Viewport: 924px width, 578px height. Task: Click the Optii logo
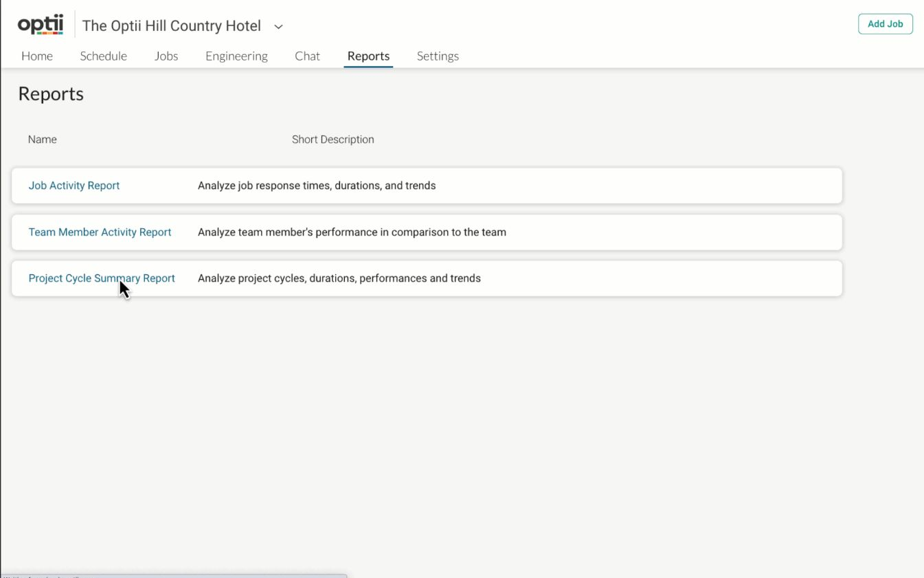coord(41,25)
